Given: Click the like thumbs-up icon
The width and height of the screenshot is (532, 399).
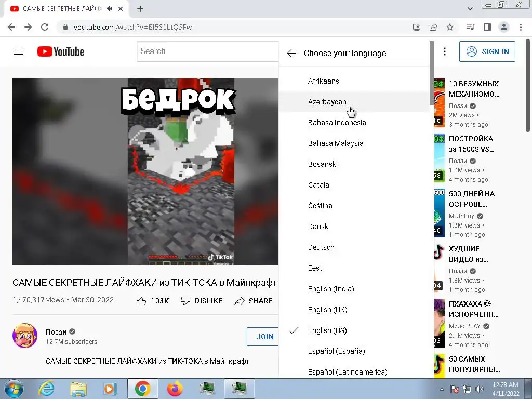Looking at the screenshot, I should click(141, 301).
